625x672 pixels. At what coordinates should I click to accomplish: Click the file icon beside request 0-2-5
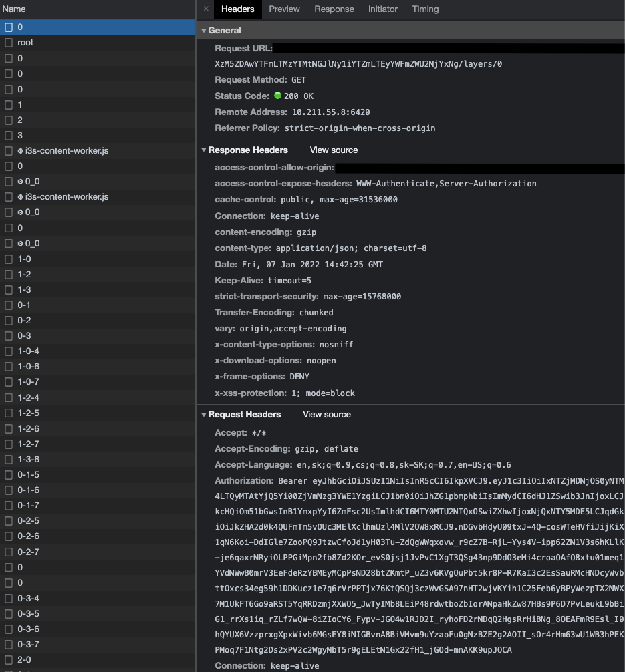click(9, 521)
